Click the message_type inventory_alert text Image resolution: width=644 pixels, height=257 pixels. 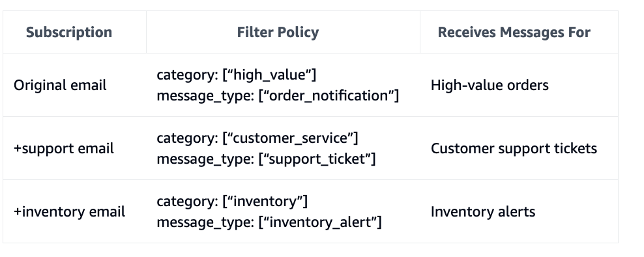pos(269,222)
